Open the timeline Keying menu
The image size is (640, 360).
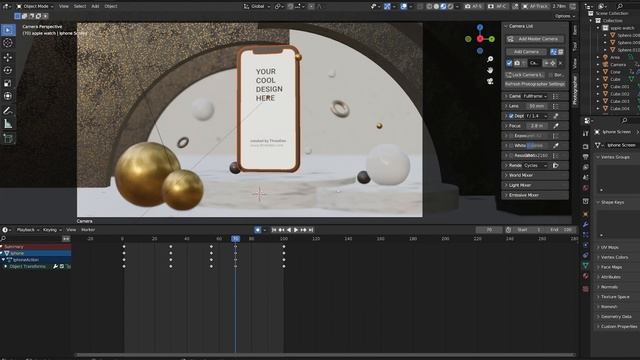52,230
